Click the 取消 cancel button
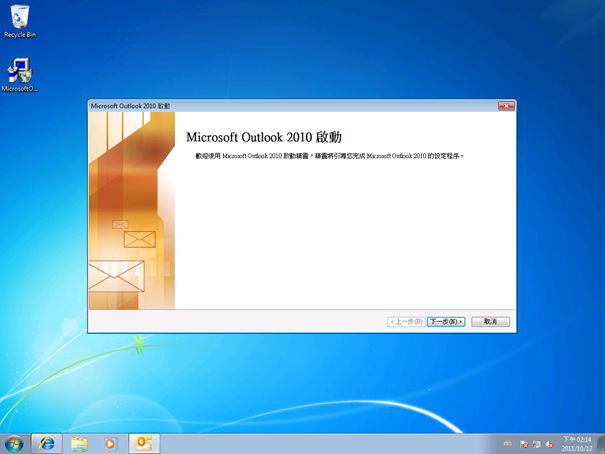 (x=490, y=322)
